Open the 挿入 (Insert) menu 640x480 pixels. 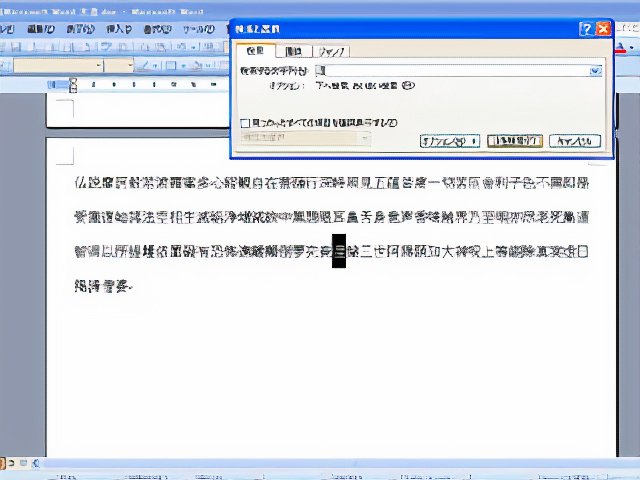pos(118,30)
